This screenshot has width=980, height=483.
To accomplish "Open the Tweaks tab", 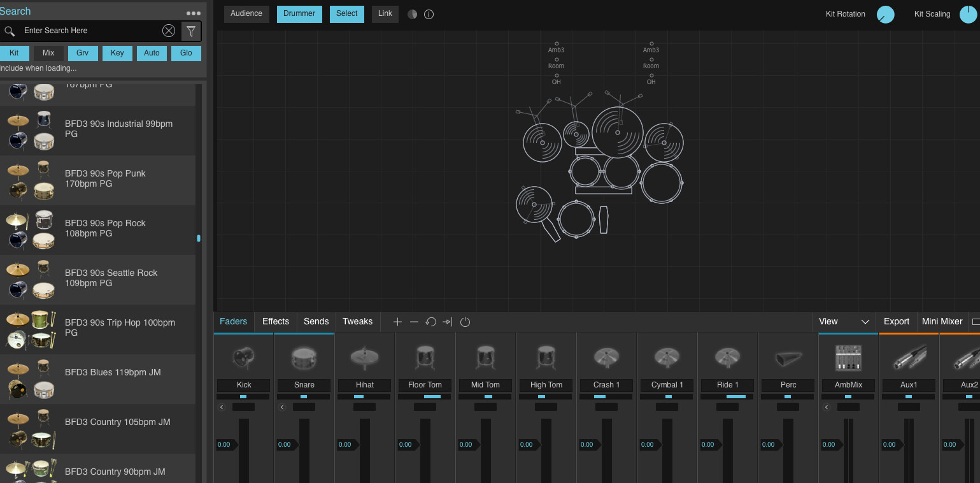I will [358, 322].
